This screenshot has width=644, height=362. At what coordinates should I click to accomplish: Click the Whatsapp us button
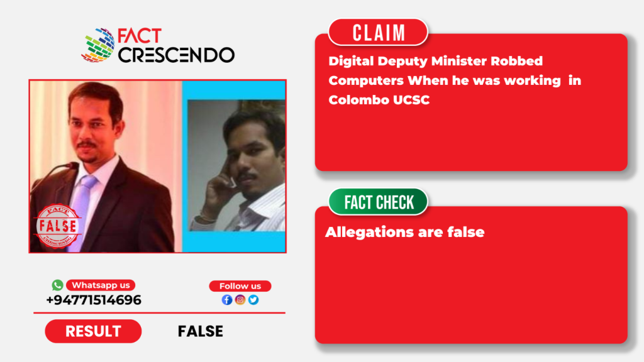coord(101,285)
